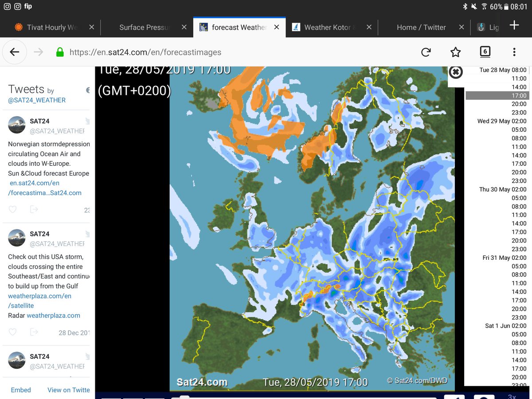Select the Wed 29 May 02:00 forecast time

point(502,121)
